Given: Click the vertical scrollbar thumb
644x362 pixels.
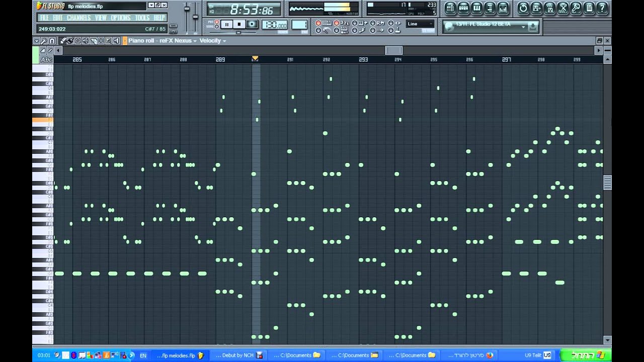Looking at the screenshot, I should pyautogui.click(x=607, y=182).
